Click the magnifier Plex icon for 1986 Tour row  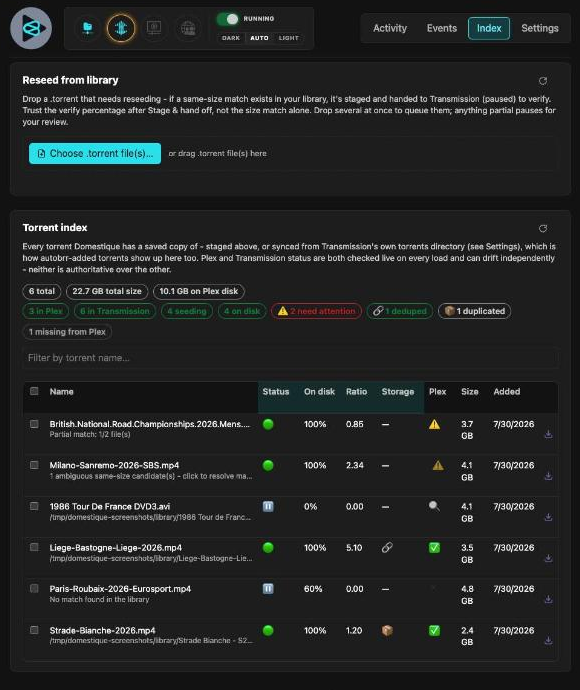coord(434,506)
